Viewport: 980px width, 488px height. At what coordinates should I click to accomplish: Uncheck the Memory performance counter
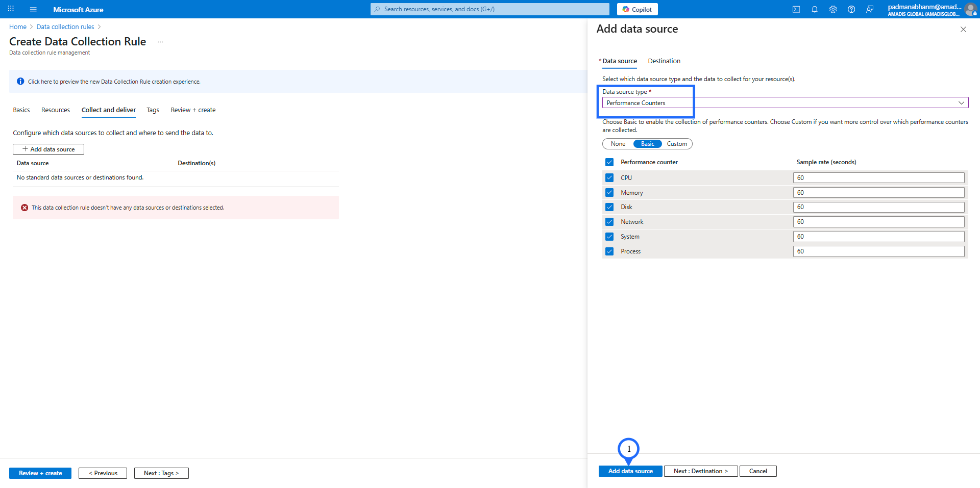(609, 193)
